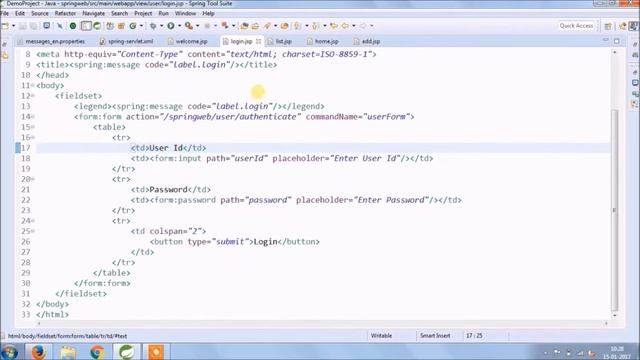Open the New file dropdown arrow

tap(13, 26)
